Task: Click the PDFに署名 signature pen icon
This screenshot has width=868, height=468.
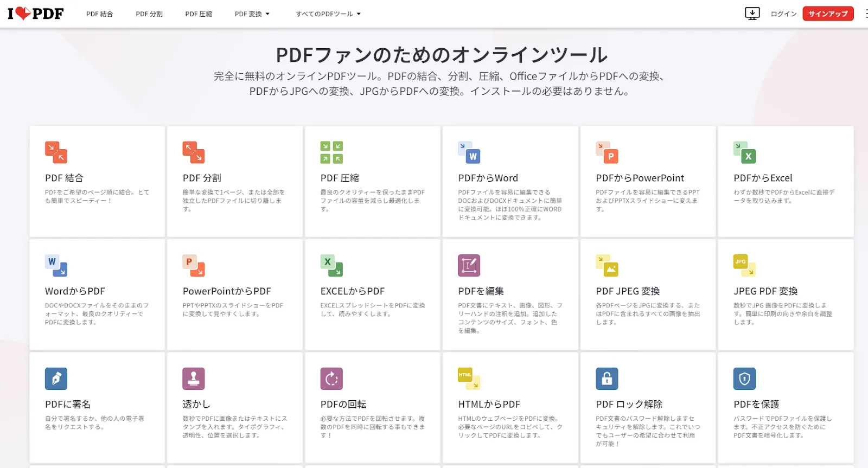Action: pyautogui.click(x=56, y=379)
